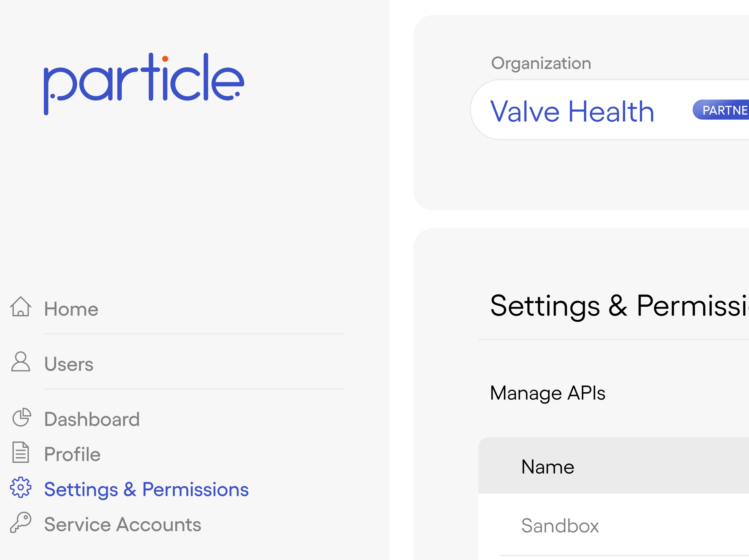Click the key icon for Service Accounts
749x560 pixels.
pyautogui.click(x=21, y=523)
